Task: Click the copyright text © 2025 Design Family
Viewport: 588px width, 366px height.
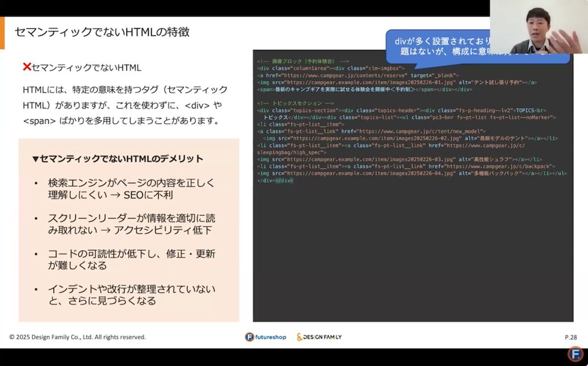Action: tap(78, 337)
